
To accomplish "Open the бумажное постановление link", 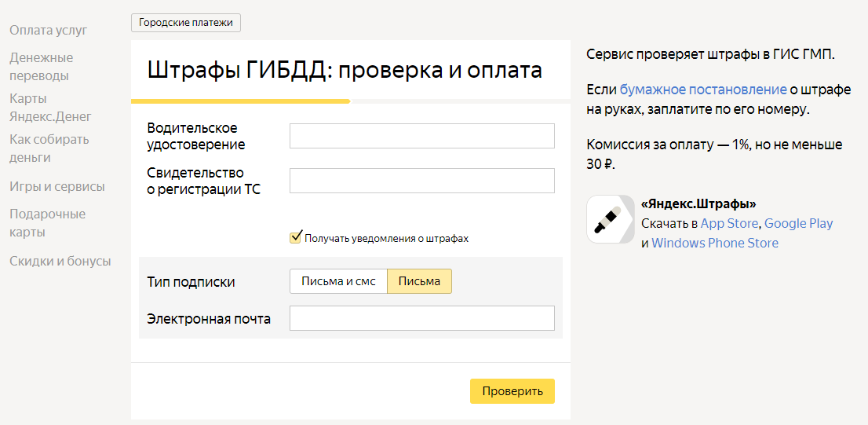I will (x=703, y=90).
